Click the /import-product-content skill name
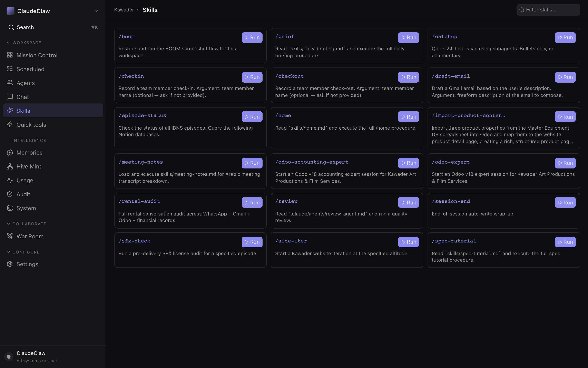 click(x=468, y=115)
